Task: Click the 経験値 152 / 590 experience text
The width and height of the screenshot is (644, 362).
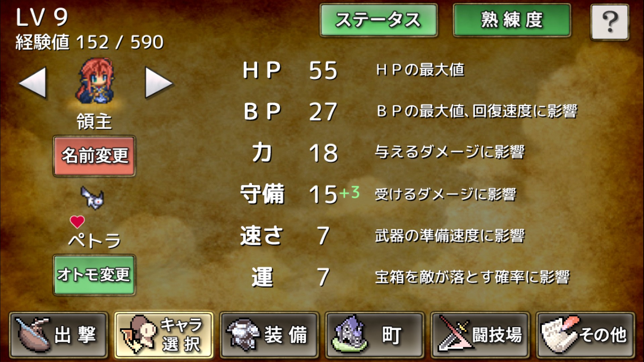Action: tap(90, 42)
